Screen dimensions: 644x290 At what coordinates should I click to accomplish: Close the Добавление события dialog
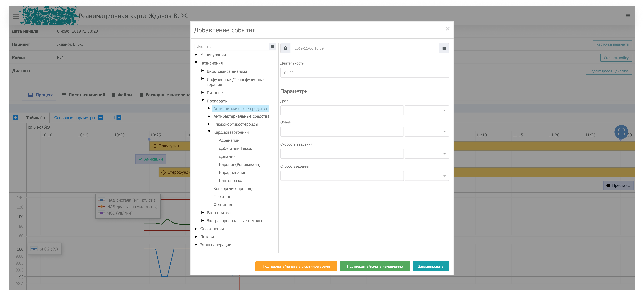[447, 29]
